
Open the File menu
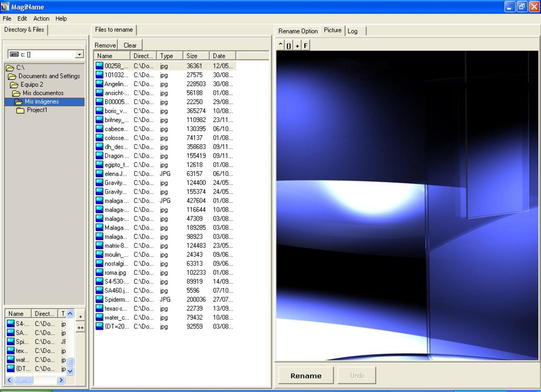tap(7, 18)
